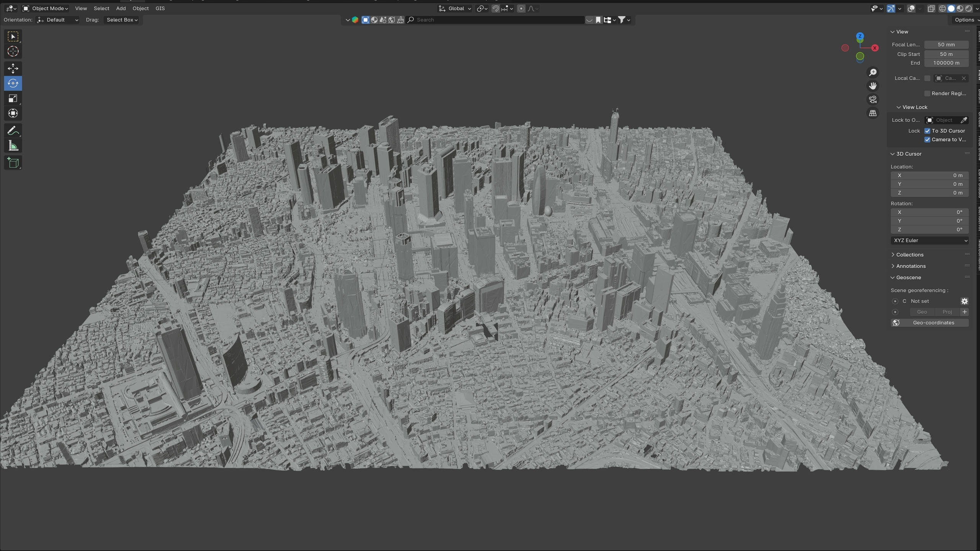Enable the Render Region checkbox
The height and width of the screenshot is (551, 980).
tap(927, 93)
